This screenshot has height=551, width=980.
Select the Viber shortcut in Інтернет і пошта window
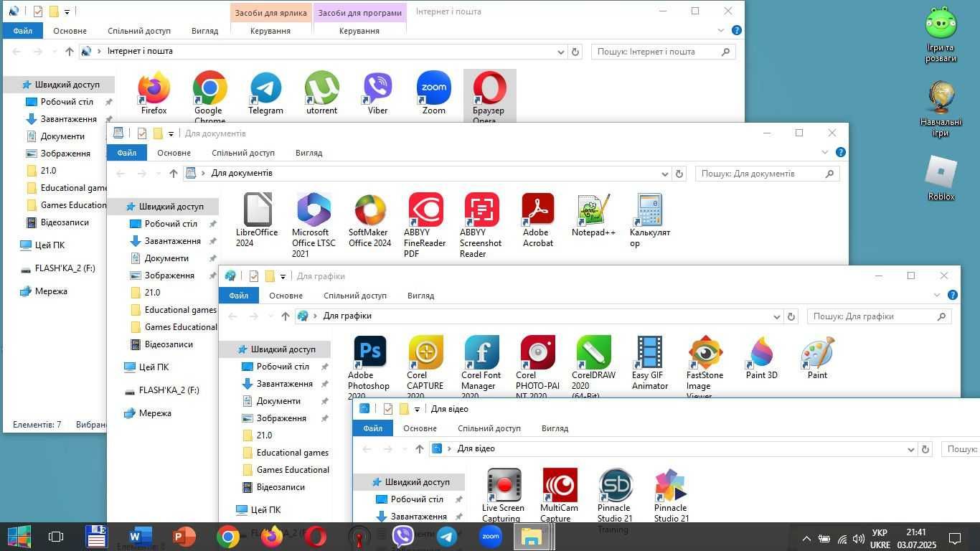pos(377,93)
